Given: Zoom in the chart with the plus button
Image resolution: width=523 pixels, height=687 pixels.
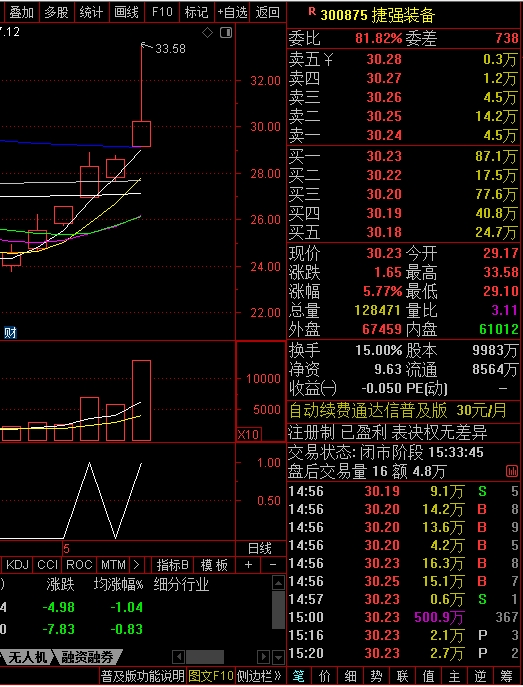Looking at the screenshot, I should (248, 565).
